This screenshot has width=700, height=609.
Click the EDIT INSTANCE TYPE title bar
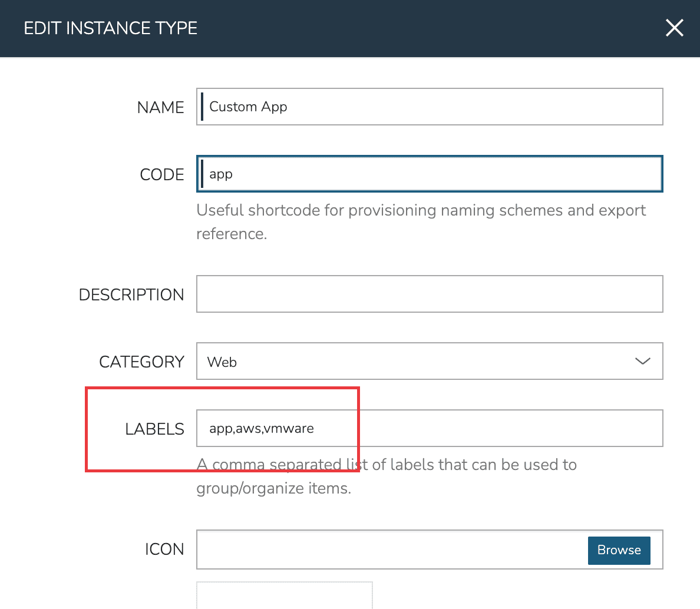[x=110, y=28]
